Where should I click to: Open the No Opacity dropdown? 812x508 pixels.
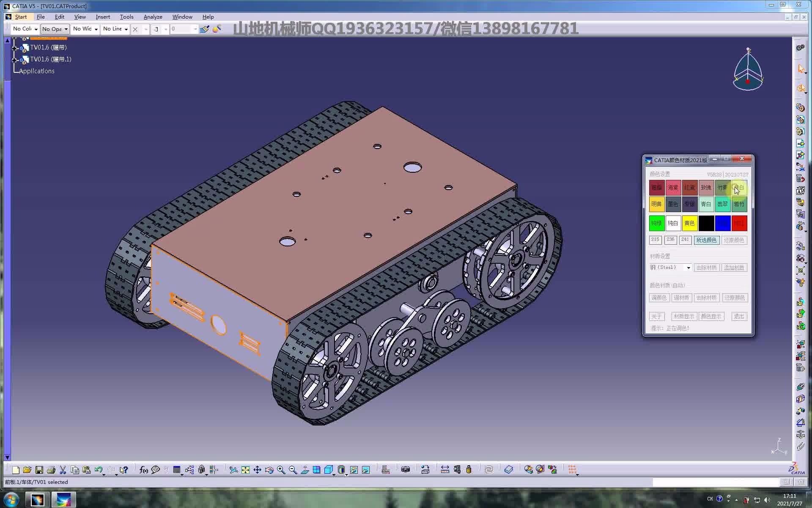coord(55,29)
